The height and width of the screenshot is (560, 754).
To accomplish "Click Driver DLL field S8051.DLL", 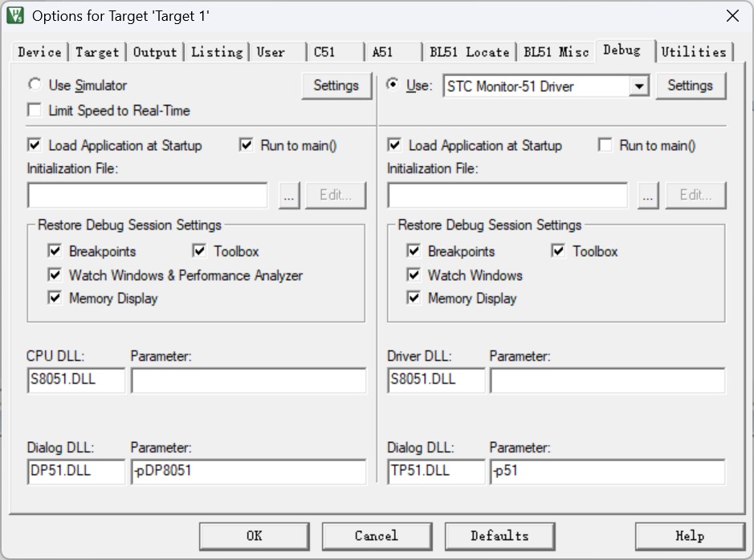I will (436, 380).
